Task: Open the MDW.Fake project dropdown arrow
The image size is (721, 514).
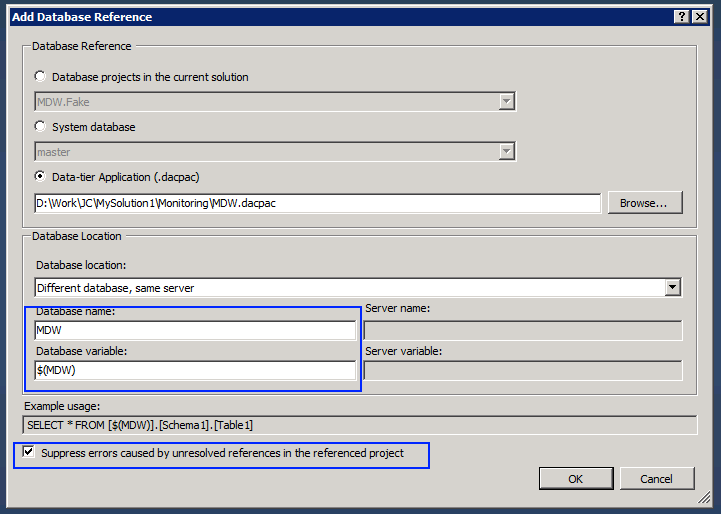Action: tap(506, 102)
